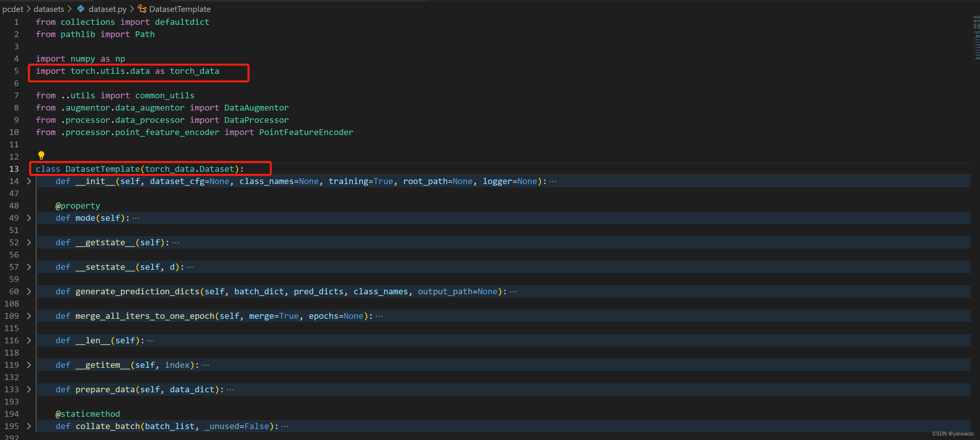Expand the __getitem__ fold arrow
The width and height of the screenshot is (980, 440).
(x=29, y=365)
